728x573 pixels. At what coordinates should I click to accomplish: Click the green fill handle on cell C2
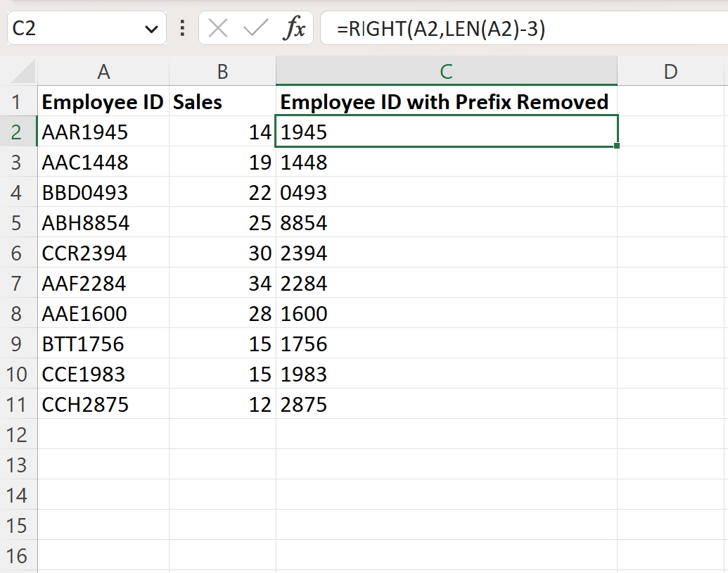point(615,146)
